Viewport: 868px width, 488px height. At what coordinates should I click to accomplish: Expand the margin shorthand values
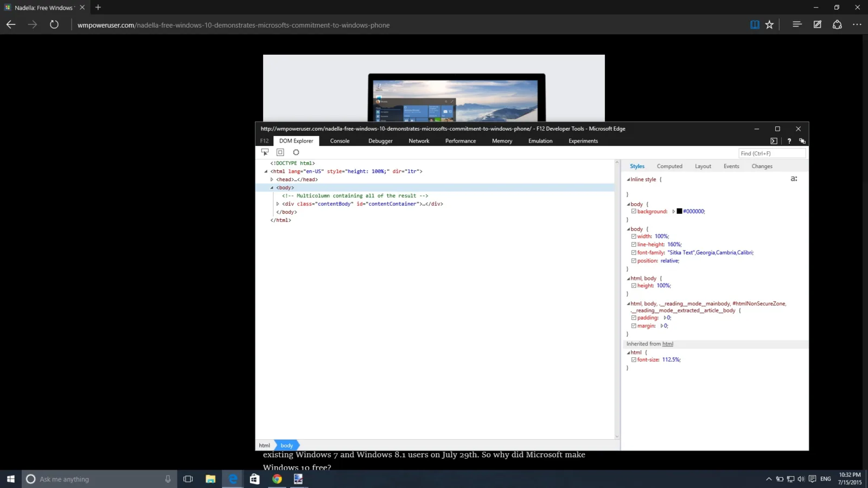coord(661,326)
